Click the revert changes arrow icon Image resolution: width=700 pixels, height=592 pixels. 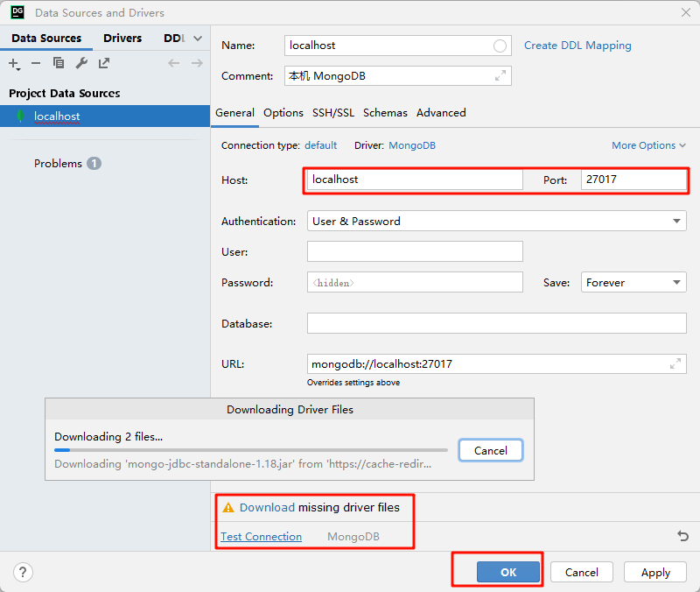(x=682, y=536)
